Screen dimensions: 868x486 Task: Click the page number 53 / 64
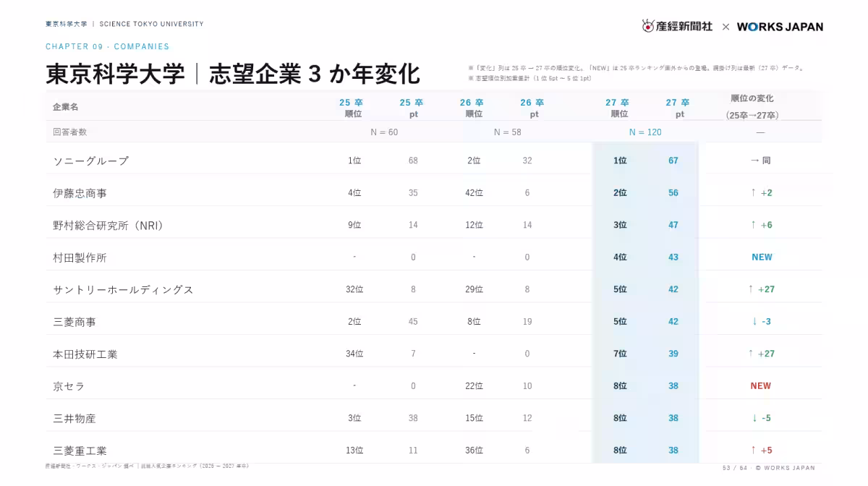pos(734,468)
